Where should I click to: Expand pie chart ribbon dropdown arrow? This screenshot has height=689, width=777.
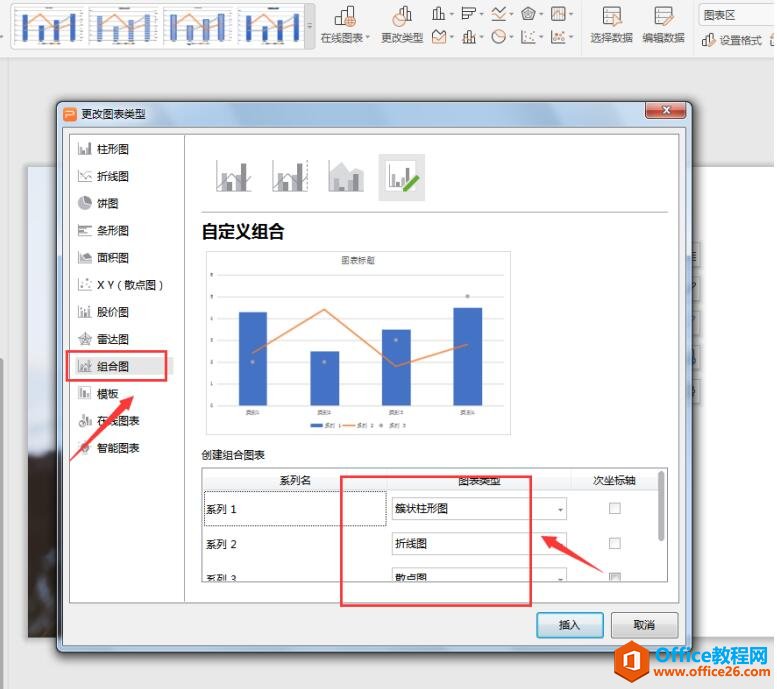(511, 37)
